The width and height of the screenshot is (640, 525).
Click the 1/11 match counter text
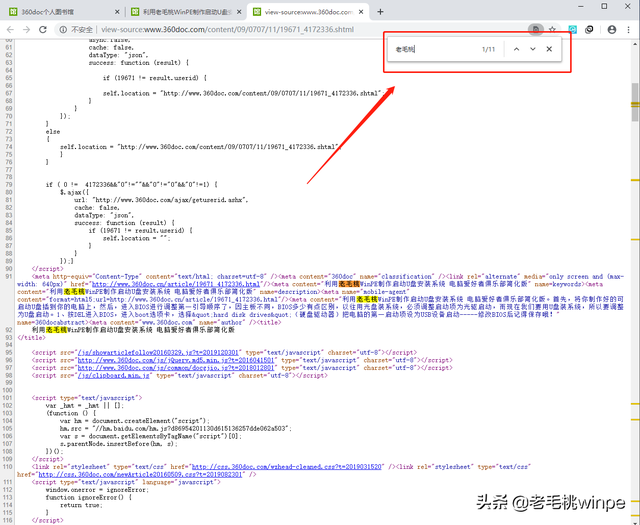[x=488, y=49]
